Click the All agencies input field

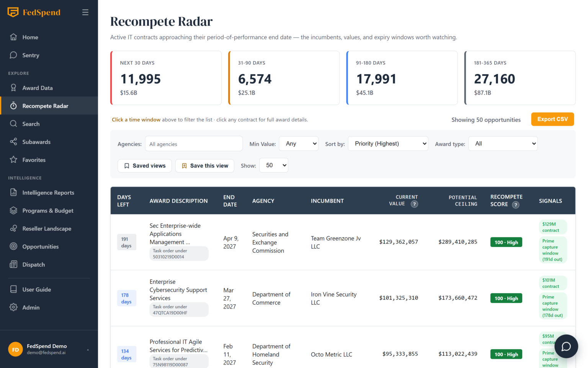point(194,144)
